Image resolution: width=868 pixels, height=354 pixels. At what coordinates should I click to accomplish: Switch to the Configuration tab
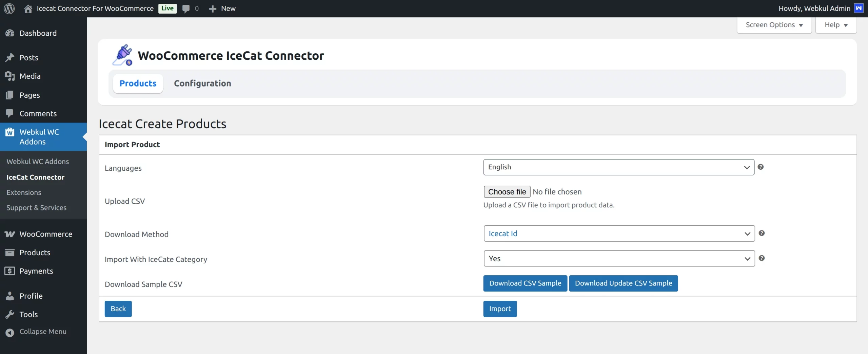click(x=202, y=83)
